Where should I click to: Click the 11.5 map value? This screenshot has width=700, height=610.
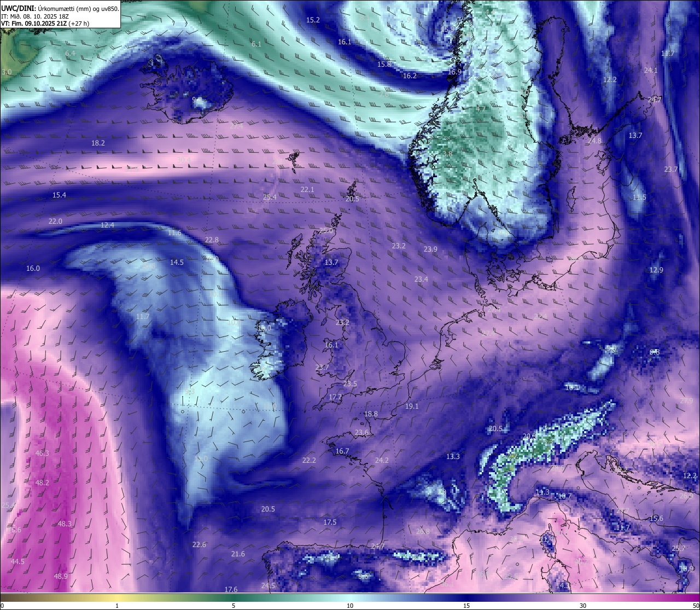coord(639,197)
